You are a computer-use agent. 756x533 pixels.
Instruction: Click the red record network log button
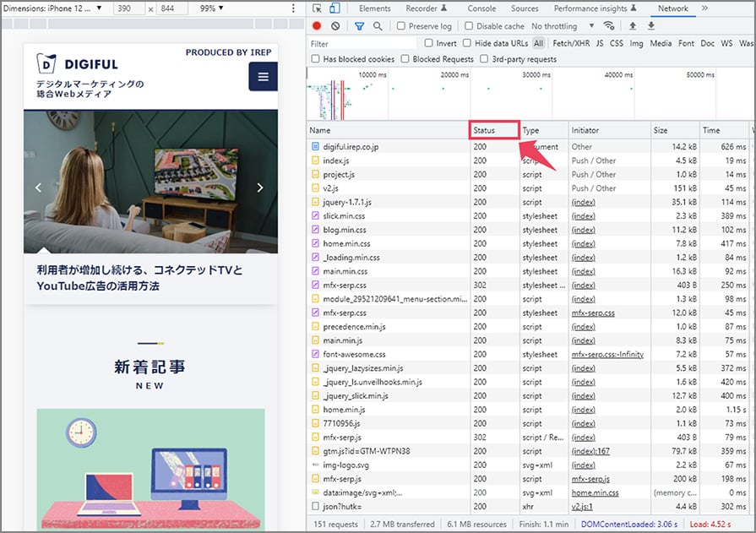coord(317,26)
